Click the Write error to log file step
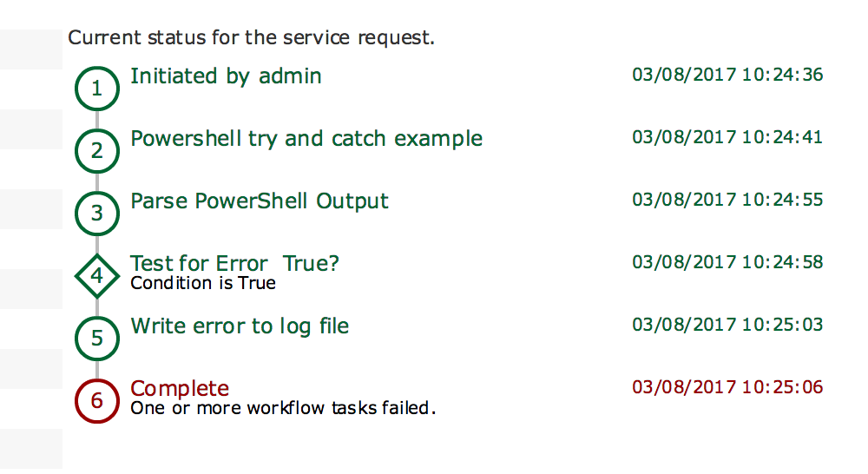This screenshot has height=474, width=868. click(x=240, y=326)
